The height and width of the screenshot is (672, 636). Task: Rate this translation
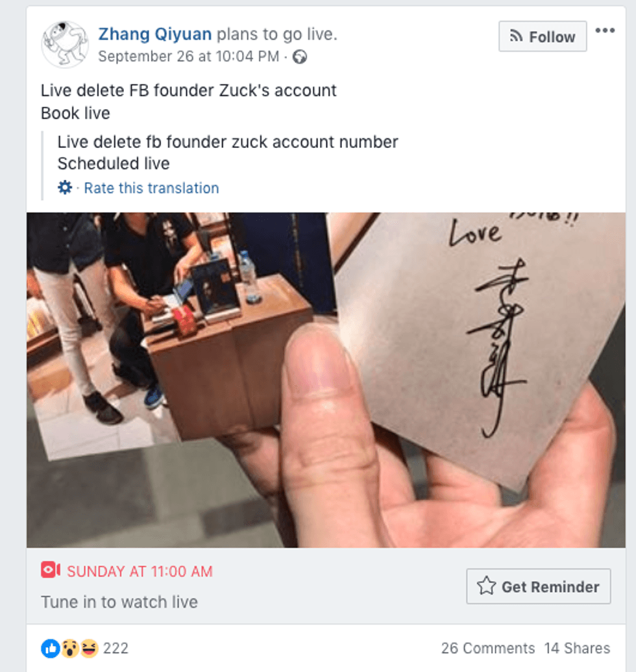[x=151, y=188]
